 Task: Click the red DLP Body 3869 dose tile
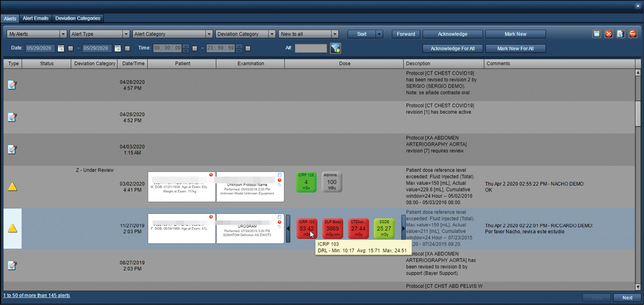(332, 229)
